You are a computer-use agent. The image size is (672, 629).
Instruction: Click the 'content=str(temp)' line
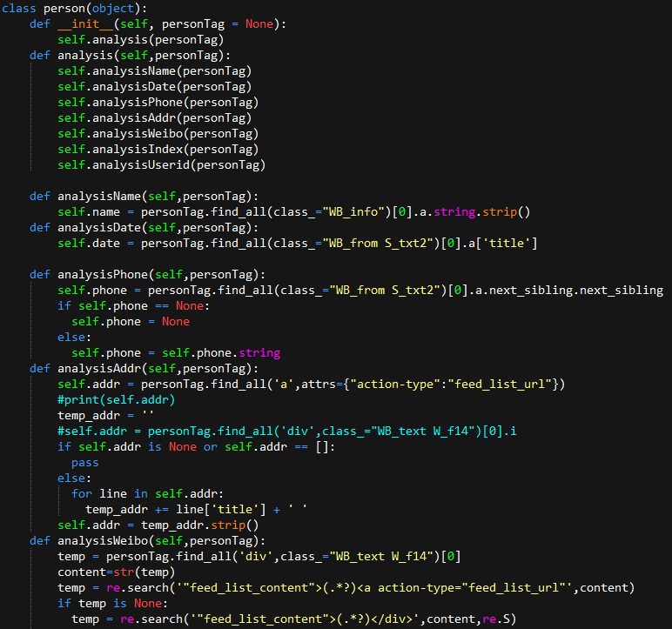click(x=116, y=572)
